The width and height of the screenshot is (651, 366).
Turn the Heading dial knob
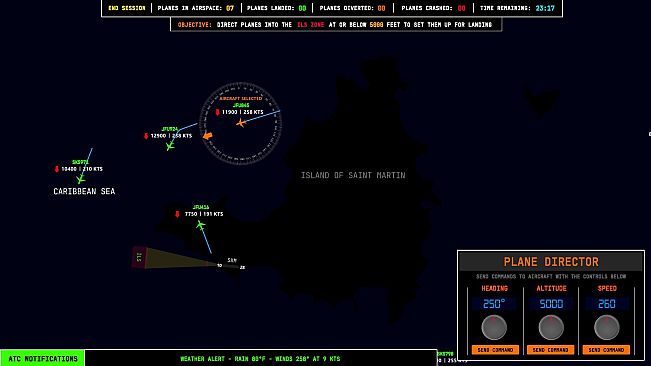point(494,327)
